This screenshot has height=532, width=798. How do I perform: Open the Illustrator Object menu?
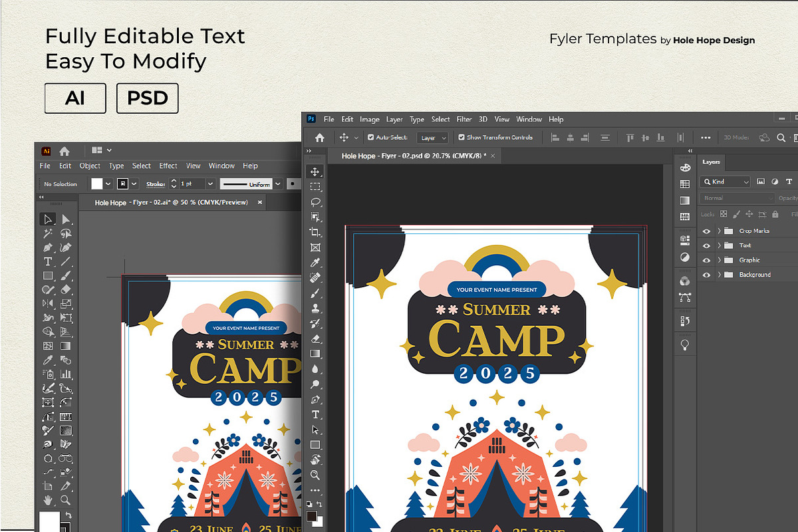coord(90,166)
